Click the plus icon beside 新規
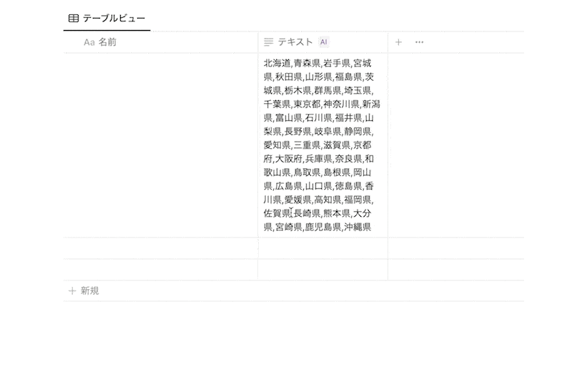The image size is (572, 392). (72, 291)
